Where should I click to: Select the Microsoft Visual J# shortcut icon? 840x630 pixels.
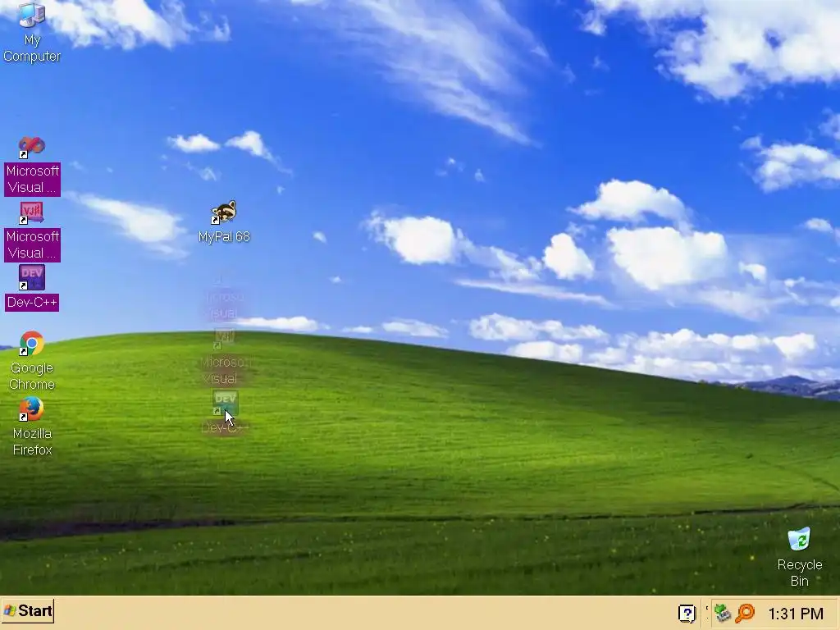pos(32,231)
